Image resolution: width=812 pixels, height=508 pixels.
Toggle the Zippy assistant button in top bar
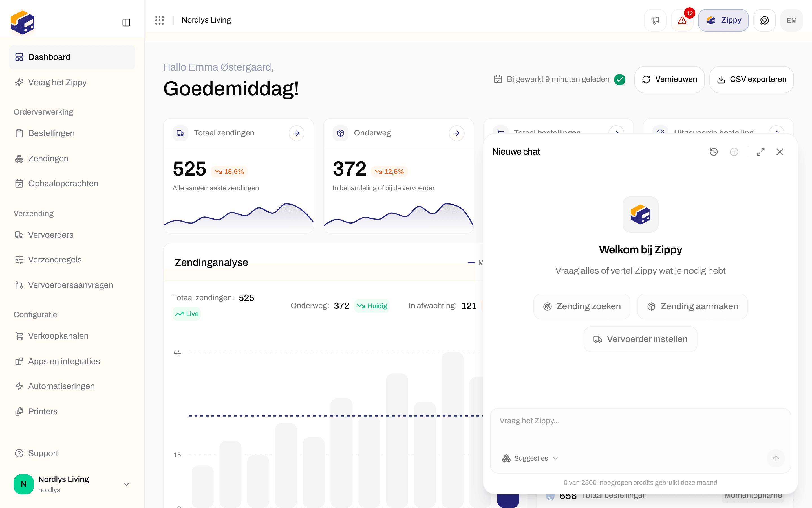click(723, 20)
